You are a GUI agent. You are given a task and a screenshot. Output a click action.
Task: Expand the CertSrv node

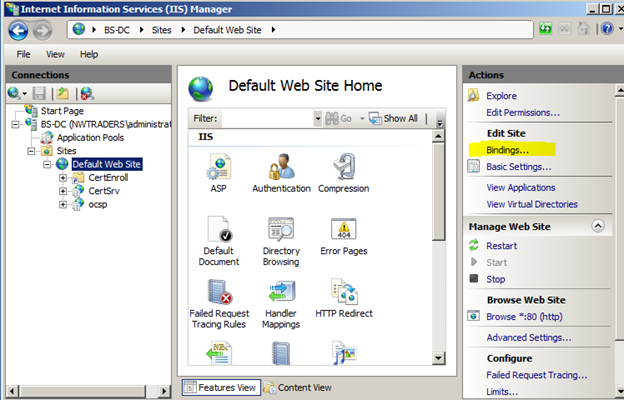pos(63,191)
